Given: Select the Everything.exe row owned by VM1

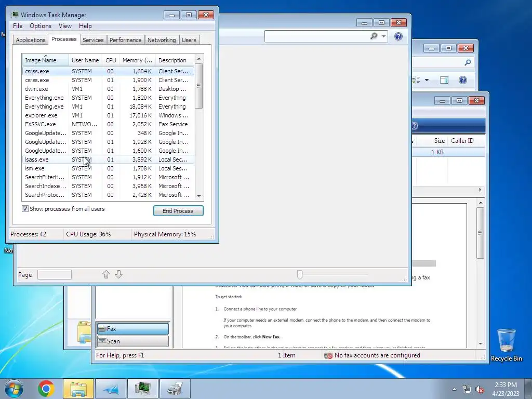Looking at the screenshot, I should (108, 107).
